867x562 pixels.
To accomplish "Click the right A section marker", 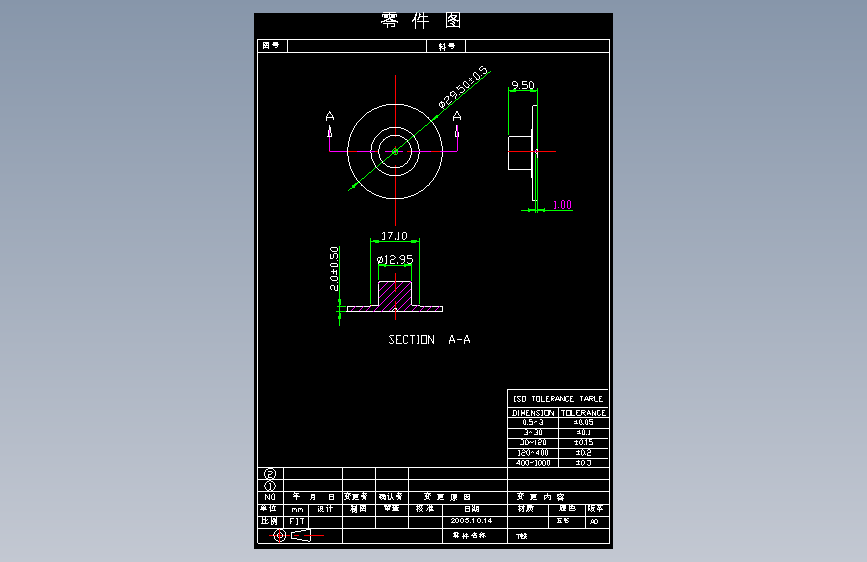I will (457, 116).
